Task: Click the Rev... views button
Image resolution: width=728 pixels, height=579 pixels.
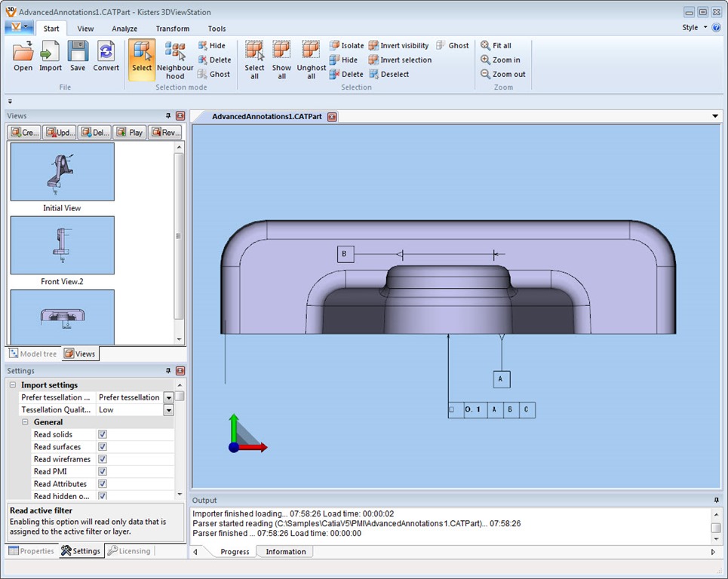Action: [164, 133]
